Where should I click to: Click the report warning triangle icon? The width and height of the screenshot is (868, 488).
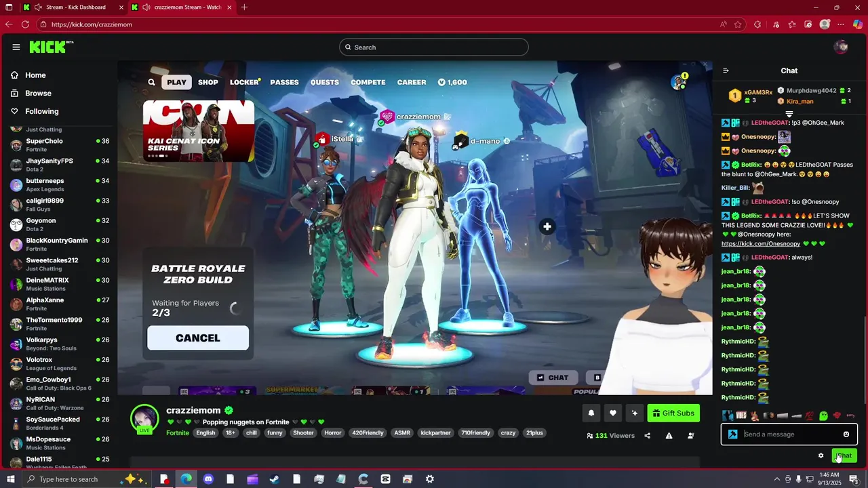coord(669,436)
